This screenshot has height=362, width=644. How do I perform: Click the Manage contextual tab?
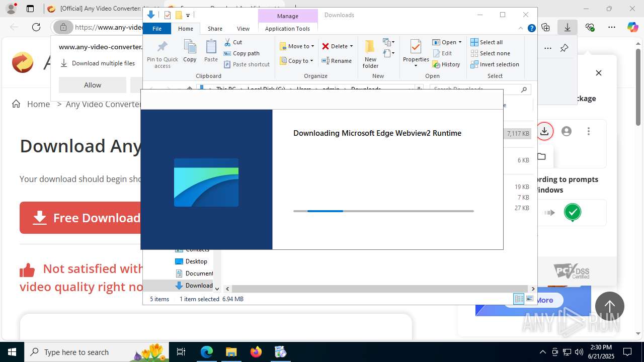[287, 16]
